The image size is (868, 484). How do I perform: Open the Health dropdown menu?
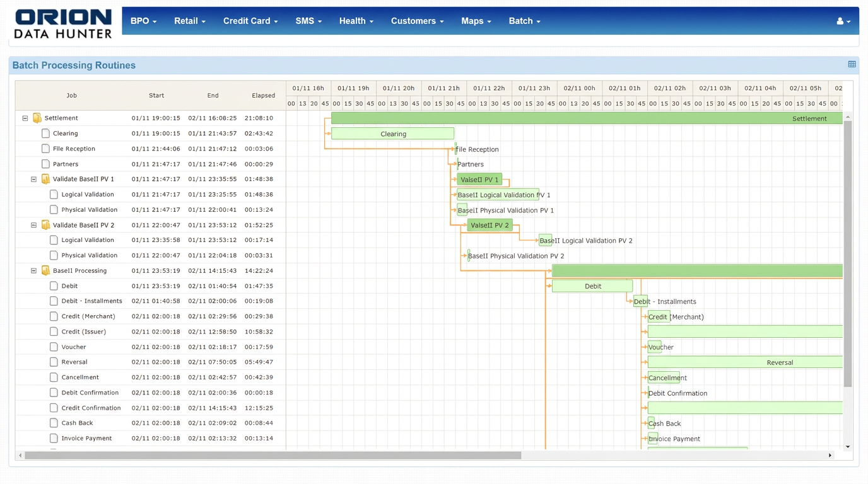click(x=356, y=21)
